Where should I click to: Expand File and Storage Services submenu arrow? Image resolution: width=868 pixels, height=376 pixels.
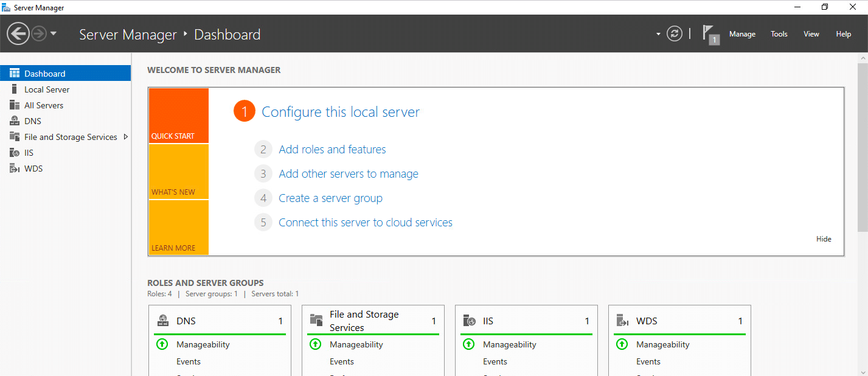click(125, 137)
